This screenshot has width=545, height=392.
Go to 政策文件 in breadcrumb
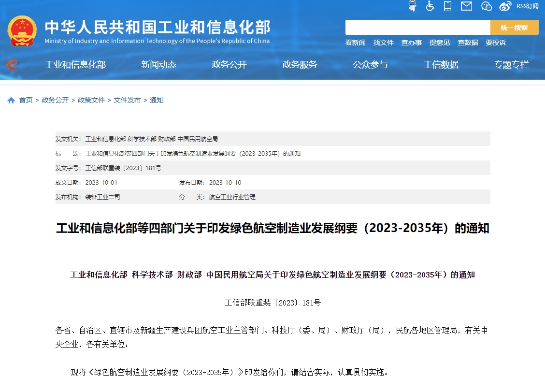coord(91,100)
